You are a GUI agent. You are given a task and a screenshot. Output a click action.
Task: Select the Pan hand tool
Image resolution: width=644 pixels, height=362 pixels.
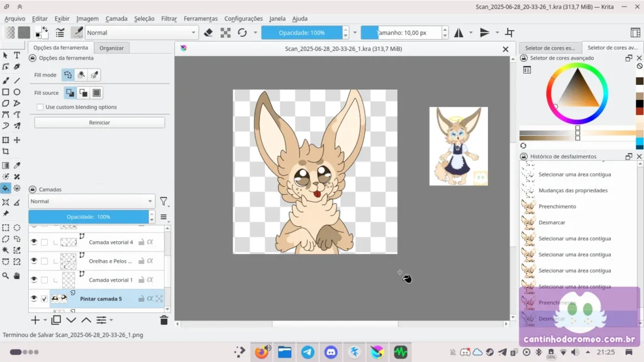[x=17, y=276]
